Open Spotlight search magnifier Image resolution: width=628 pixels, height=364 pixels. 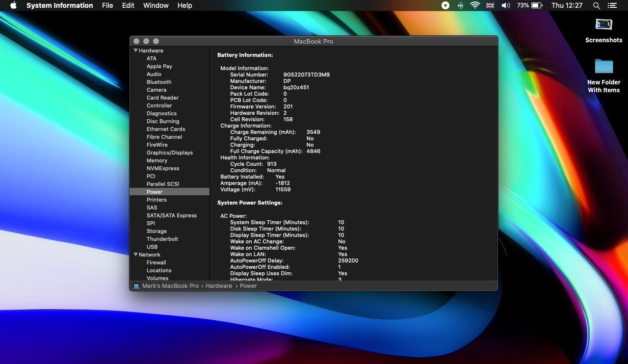pyautogui.click(x=597, y=5)
